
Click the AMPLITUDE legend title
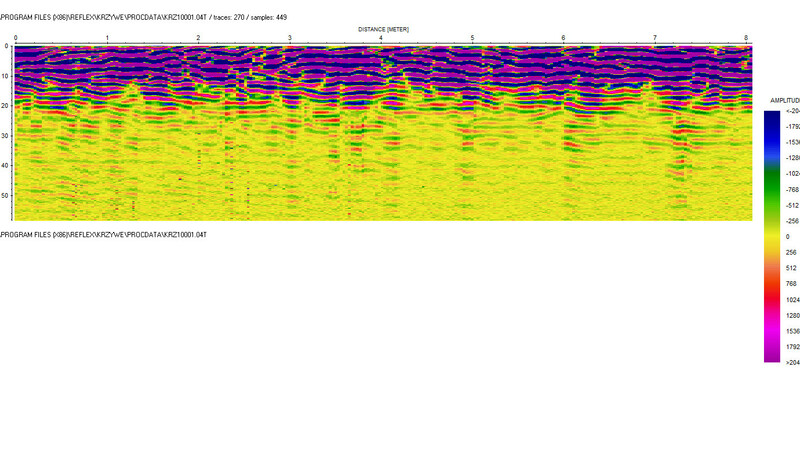pyautogui.click(x=784, y=102)
